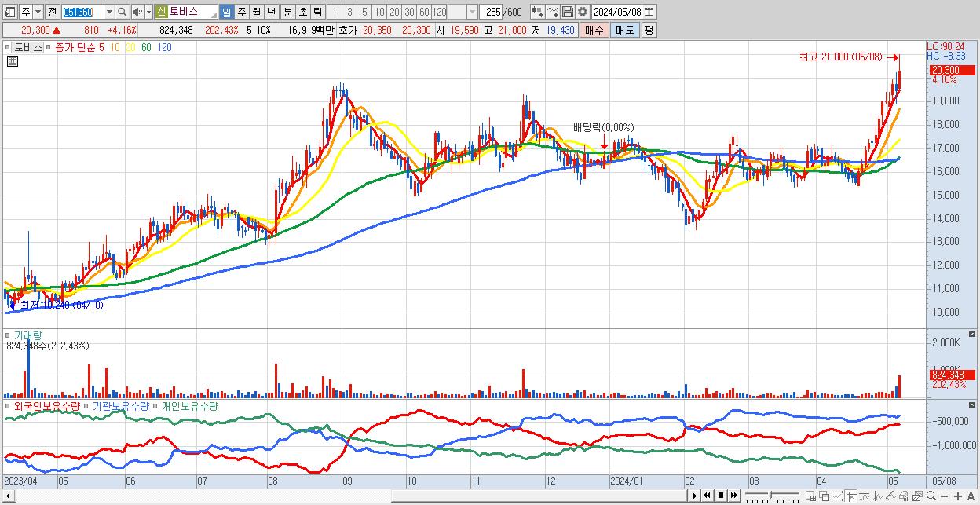Click the chart image snapshot icon at bottom
This screenshot has width=980, height=505.
point(917,496)
